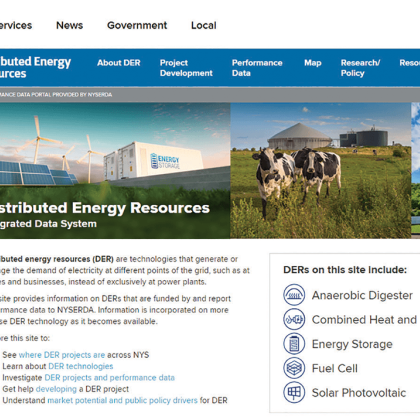The width and height of the screenshot is (420, 420).
Task: Click the cows and digester banner photo
Action: coord(320,170)
